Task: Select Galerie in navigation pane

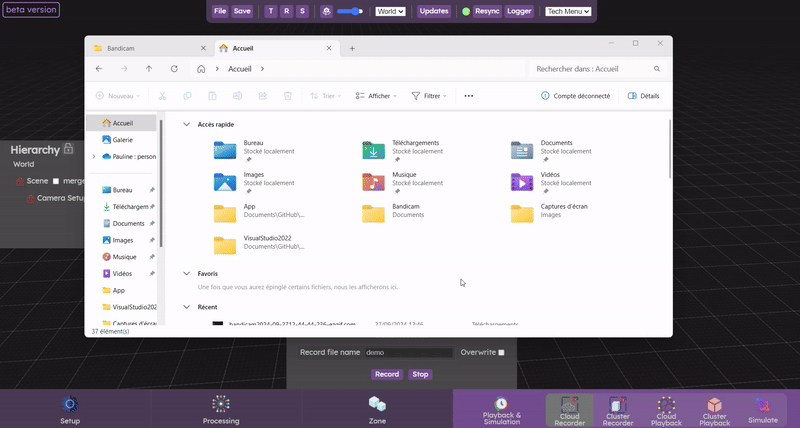Action: 121,140
